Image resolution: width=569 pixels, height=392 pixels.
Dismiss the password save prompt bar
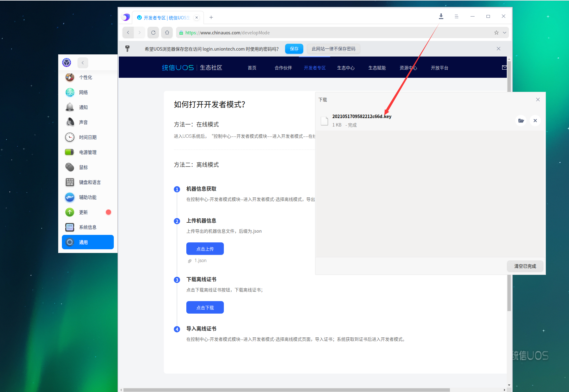498,49
